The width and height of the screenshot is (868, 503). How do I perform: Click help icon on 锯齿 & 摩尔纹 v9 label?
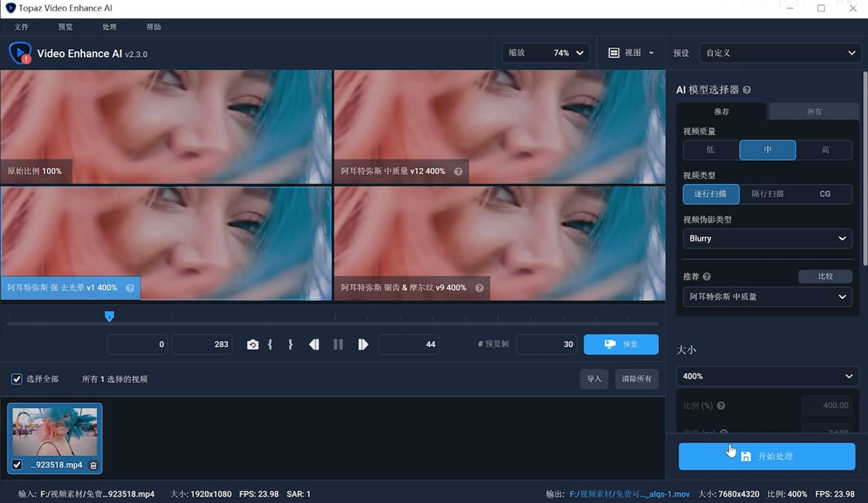[479, 288]
